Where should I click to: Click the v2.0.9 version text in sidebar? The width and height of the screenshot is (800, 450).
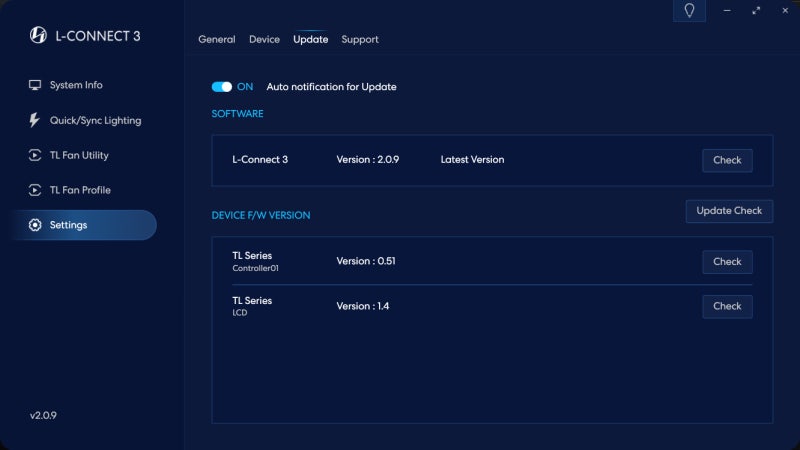click(x=43, y=415)
